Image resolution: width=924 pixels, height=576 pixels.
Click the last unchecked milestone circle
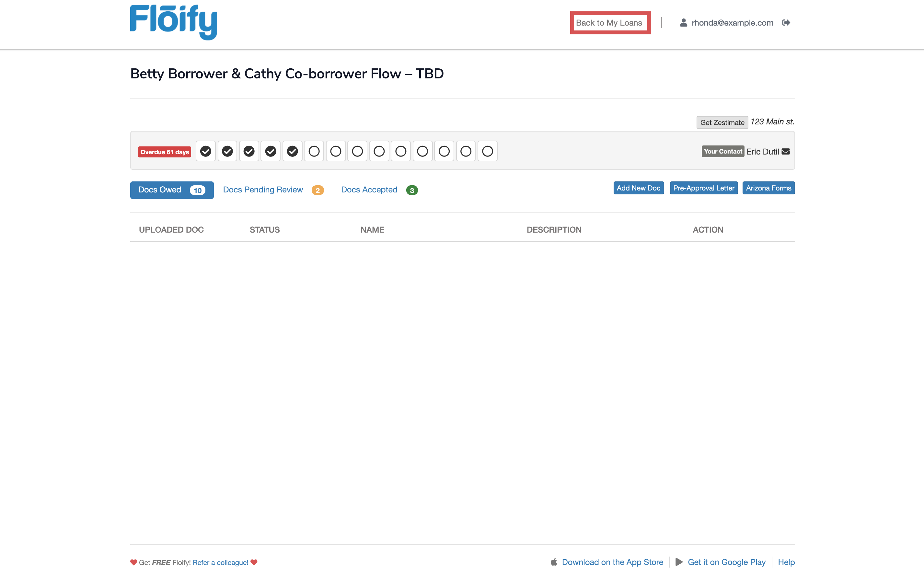(x=488, y=151)
